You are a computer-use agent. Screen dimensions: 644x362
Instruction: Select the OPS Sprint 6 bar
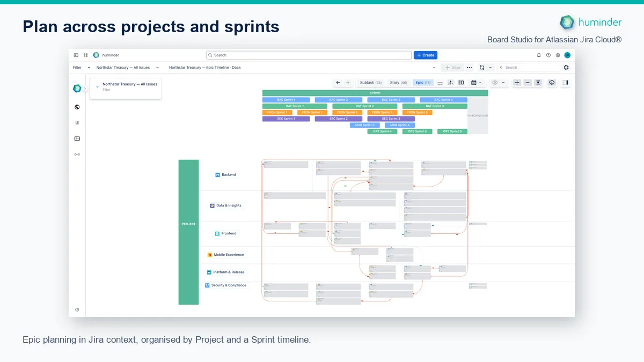[x=452, y=131]
